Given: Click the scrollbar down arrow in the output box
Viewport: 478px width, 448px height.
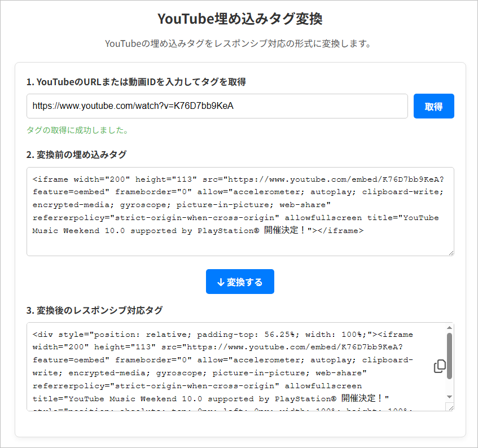Looking at the screenshot, I should point(449,397).
